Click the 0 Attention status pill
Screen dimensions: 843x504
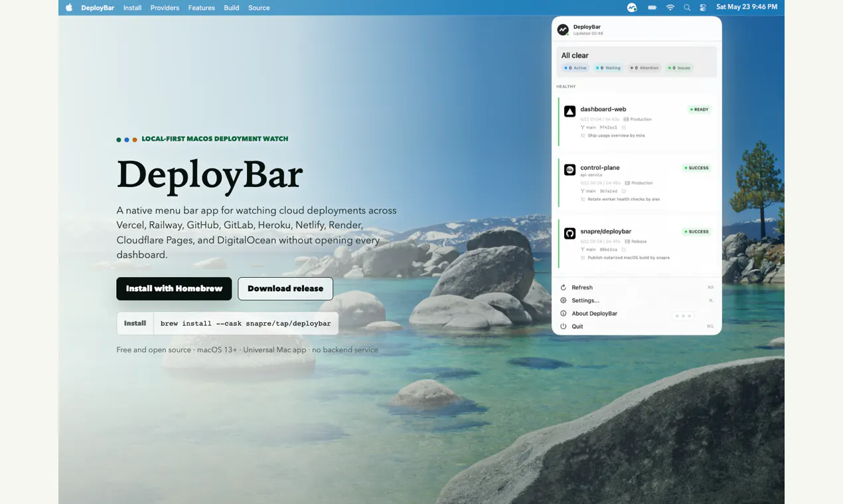(645, 68)
